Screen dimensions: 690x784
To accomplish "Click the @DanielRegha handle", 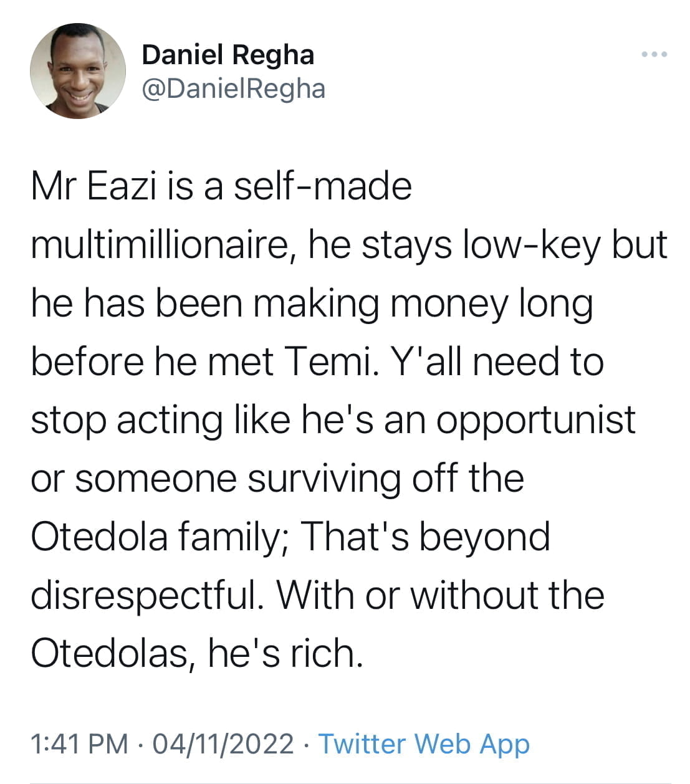I will (x=234, y=89).
